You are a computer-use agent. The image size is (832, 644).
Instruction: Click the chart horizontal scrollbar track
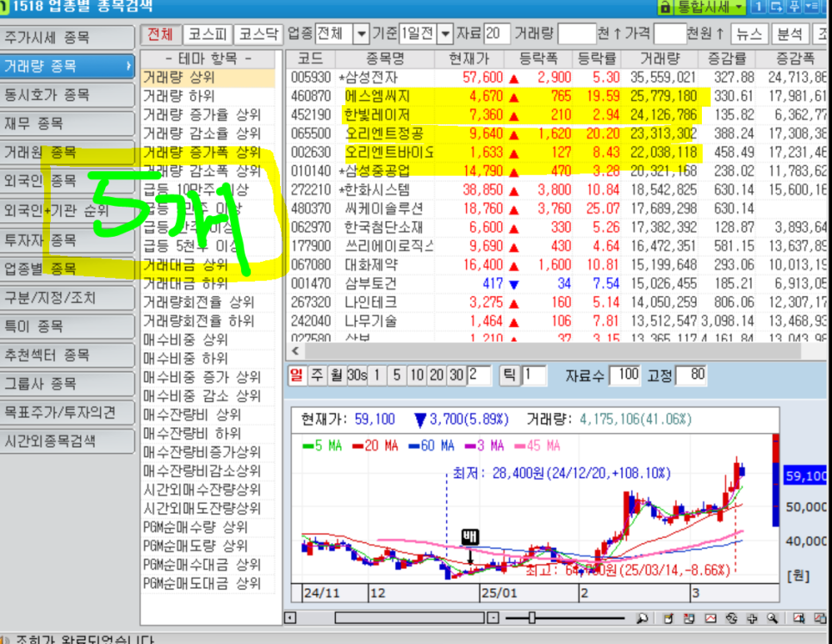point(410,618)
